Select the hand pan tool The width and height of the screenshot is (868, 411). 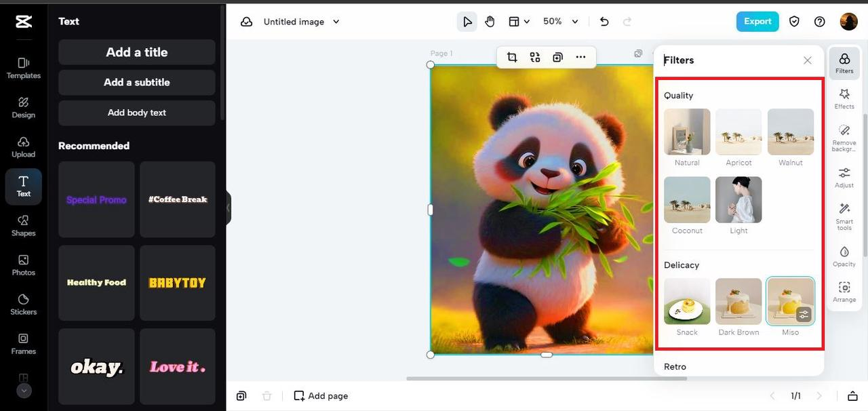pos(490,22)
